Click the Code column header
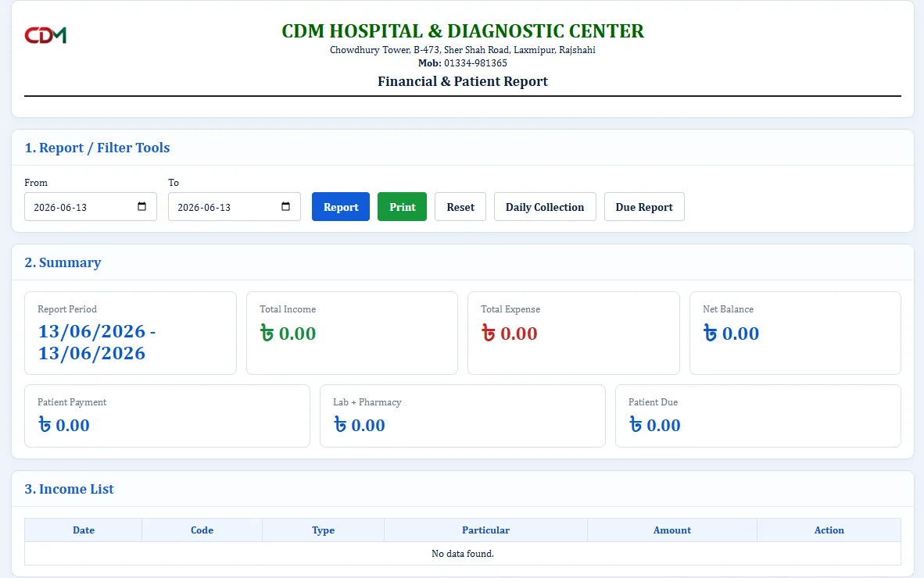The image size is (924, 578). point(202,530)
